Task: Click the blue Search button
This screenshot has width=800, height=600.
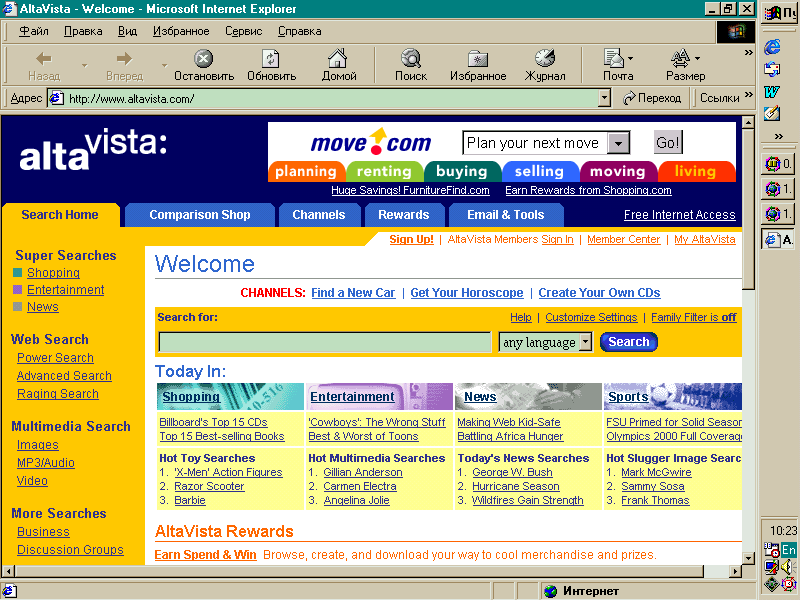Action: [629, 342]
